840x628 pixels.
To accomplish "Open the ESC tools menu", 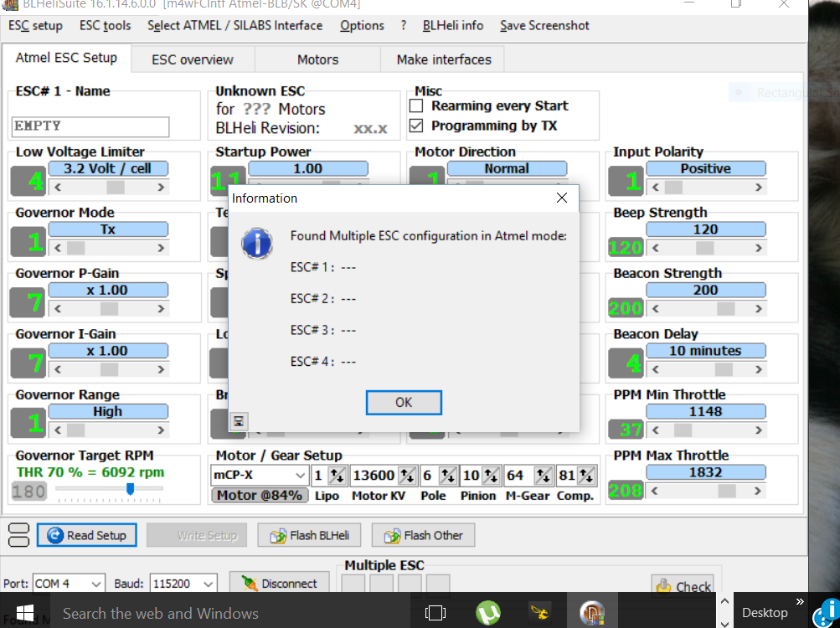I will (105, 25).
